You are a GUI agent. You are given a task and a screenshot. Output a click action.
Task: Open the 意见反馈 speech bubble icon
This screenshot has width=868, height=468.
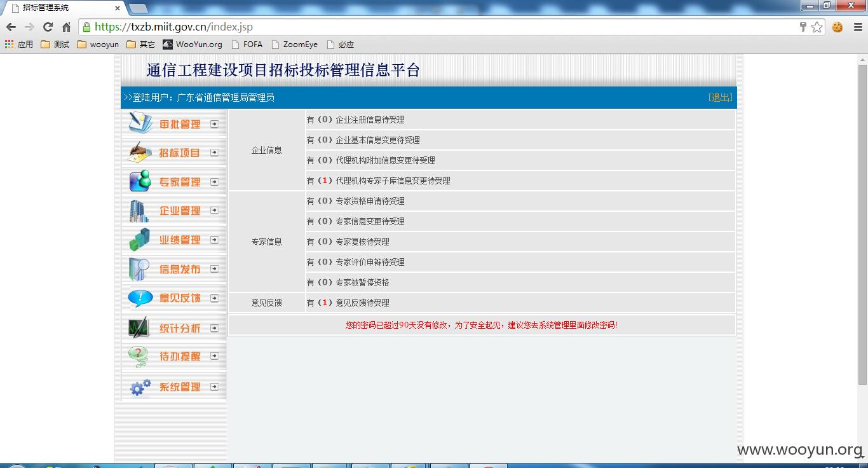[140, 298]
